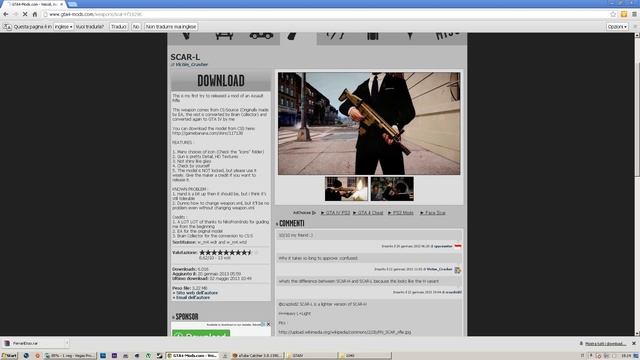This screenshot has width=640, height=360.
Task: Click the browser forward arrow
Action: [x=15, y=14]
